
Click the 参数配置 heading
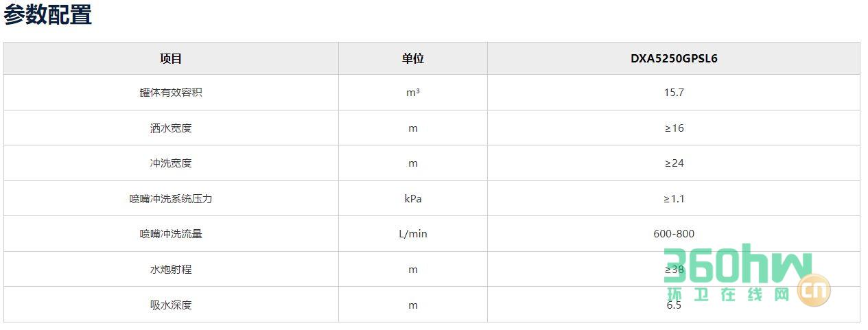click(47, 14)
